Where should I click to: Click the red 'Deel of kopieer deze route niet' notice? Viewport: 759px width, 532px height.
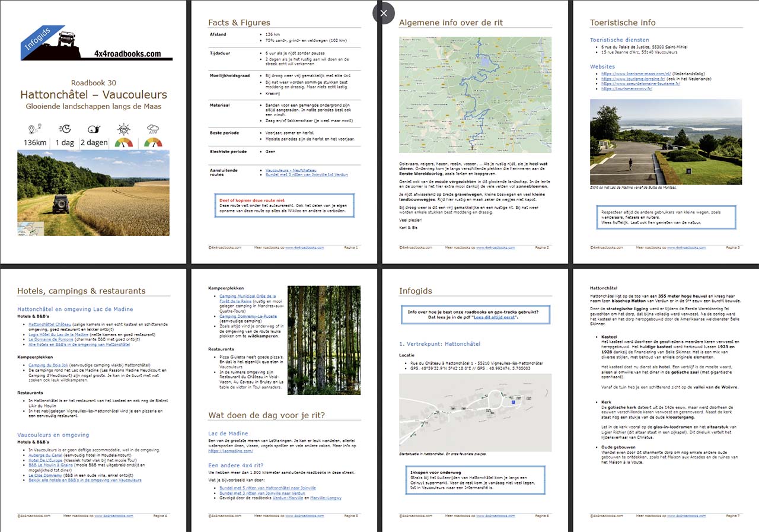tap(252, 201)
